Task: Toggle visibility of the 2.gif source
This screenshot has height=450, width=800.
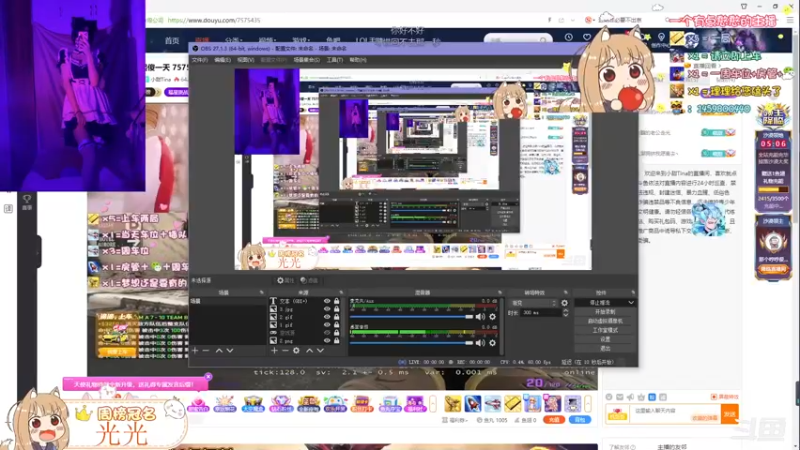Action: [x=327, y=317]
